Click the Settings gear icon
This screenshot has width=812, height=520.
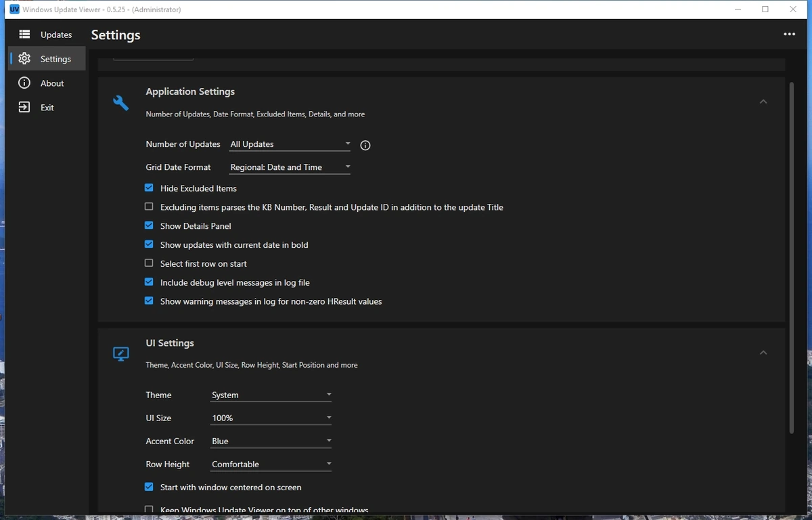pyautogui.click(x=24, y=59)
